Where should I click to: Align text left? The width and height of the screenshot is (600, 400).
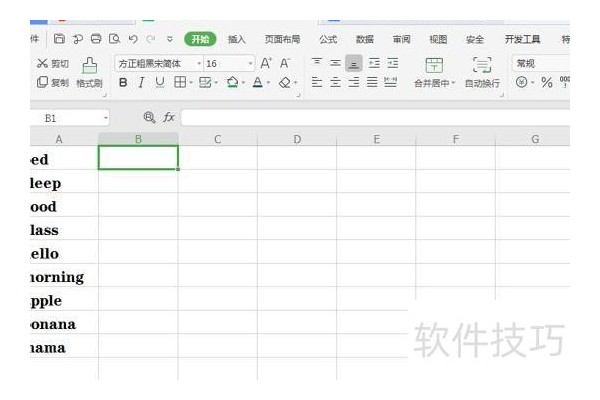pos(316,82)
